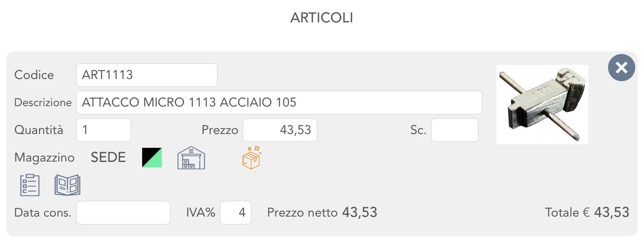Click the Magazzino label
The image size is (644, 250).
tap(44, 158)
